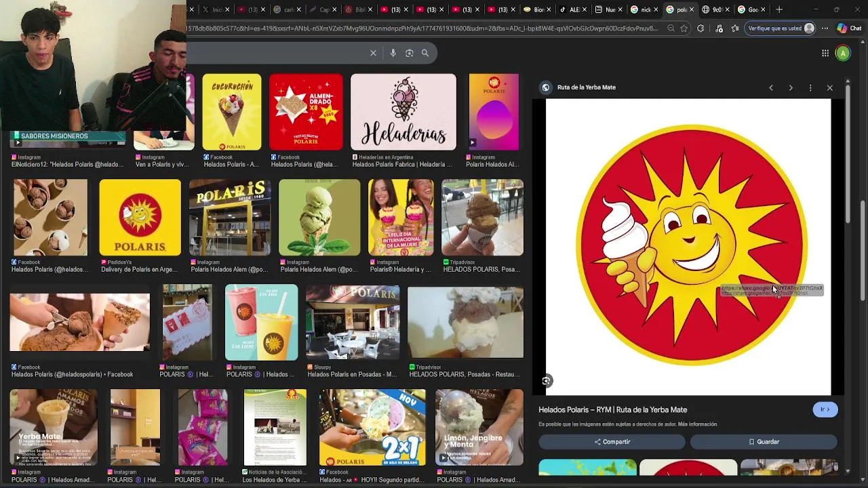The image size is (868, 488).
Task: Open preview panel three-dot options menu
Action: (810, 87)
